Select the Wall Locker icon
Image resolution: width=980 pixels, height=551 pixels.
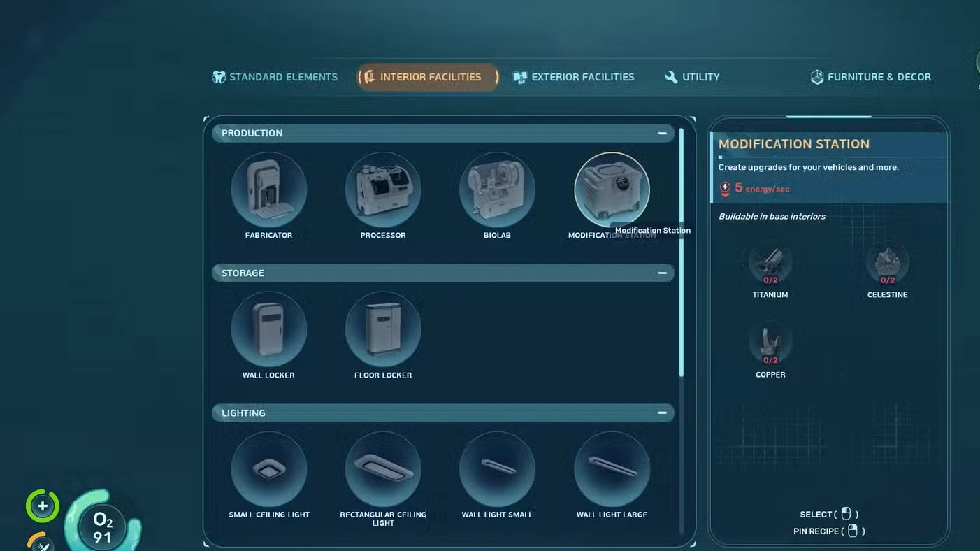pyautogui.click(x=268, y=329)
